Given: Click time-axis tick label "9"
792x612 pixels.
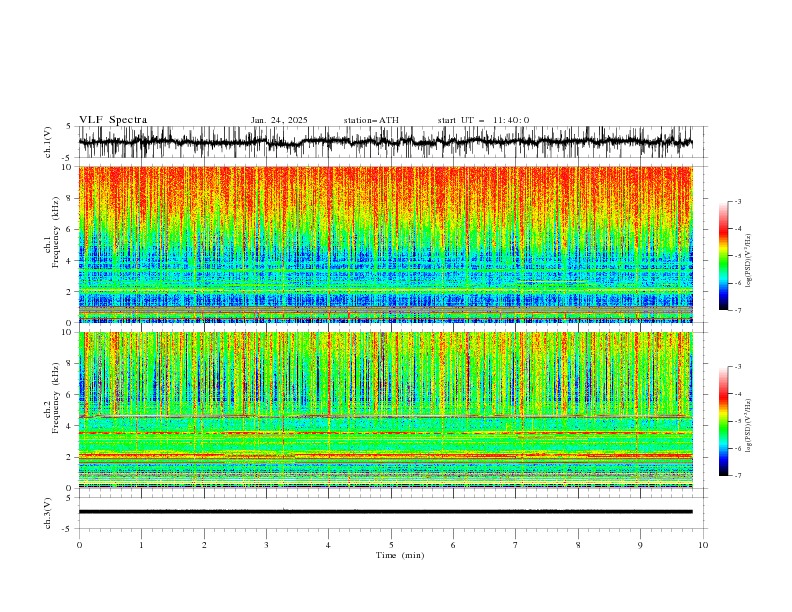Looking at the screenshot, I should click(640, 545).
